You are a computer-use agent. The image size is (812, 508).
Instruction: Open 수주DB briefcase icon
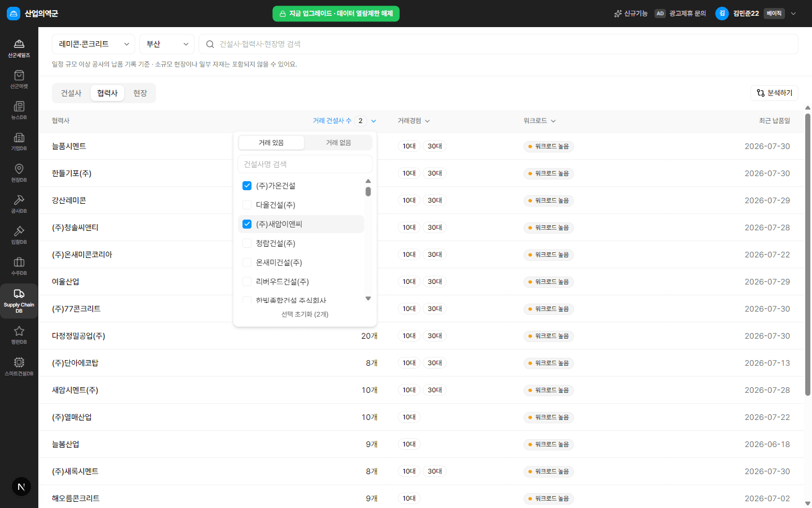[19, 262]
